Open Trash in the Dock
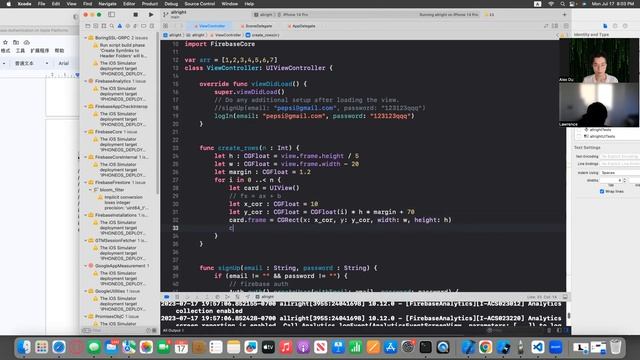Viewport: 640px width, 360px height. point(616,347)
